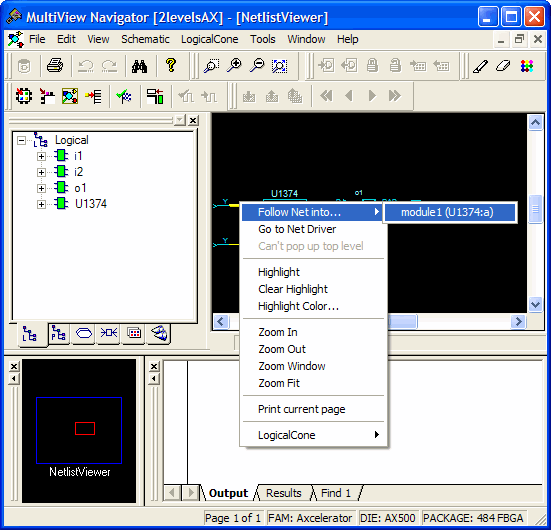
Task: Click the red viewport rectangle in overview
Action: 85,428
